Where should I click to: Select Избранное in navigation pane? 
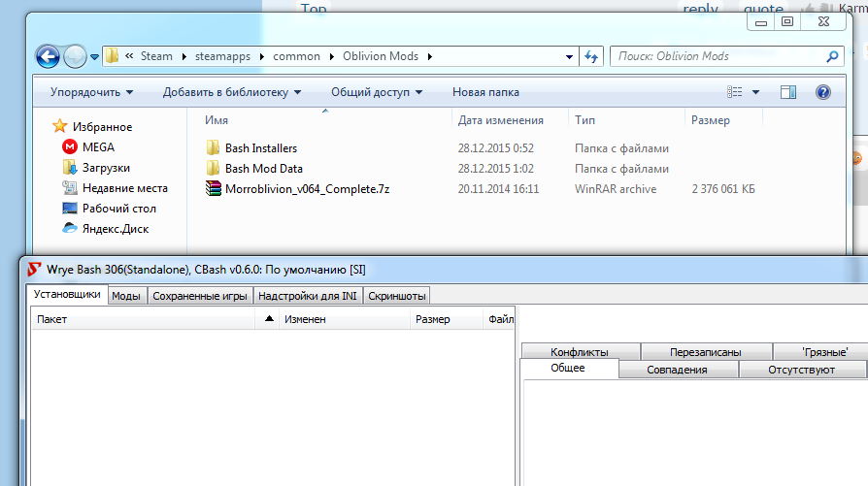(x=92, y=127)
